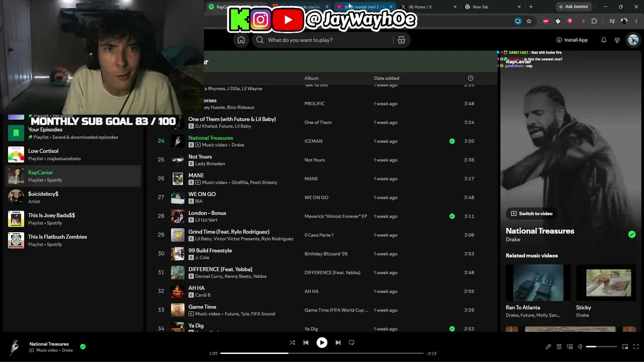The height and width of the screenshot is (362, 644).
Task: Open the notifications bell in Spotify
Action: click(604, 40)
